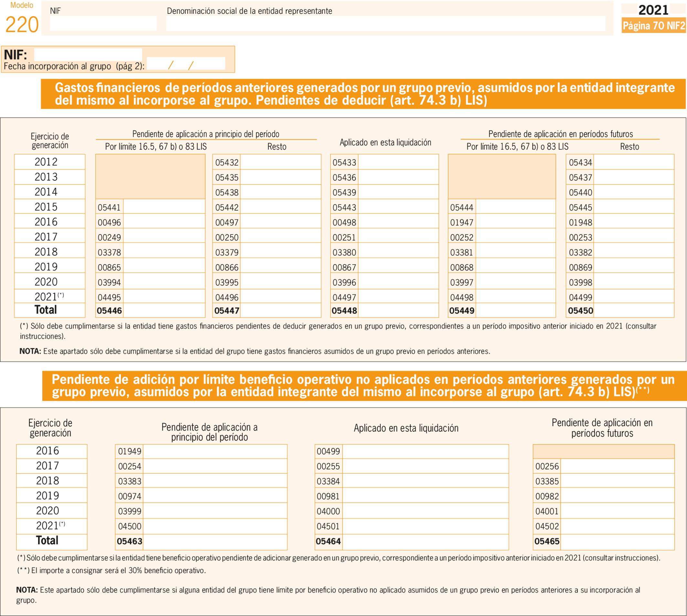Click input field for box 04000
The height and width of the screenshot is (616, 687).
tap(425, 511)
